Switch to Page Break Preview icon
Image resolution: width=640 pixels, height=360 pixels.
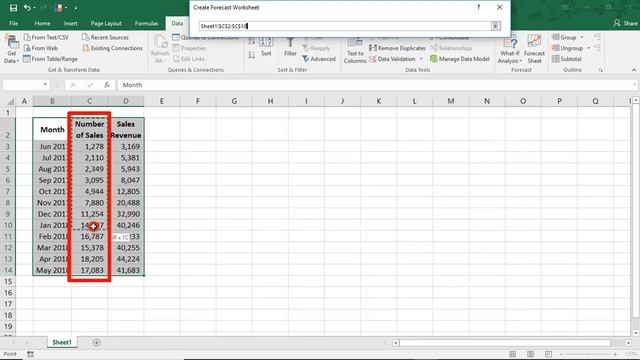point(548,354)
